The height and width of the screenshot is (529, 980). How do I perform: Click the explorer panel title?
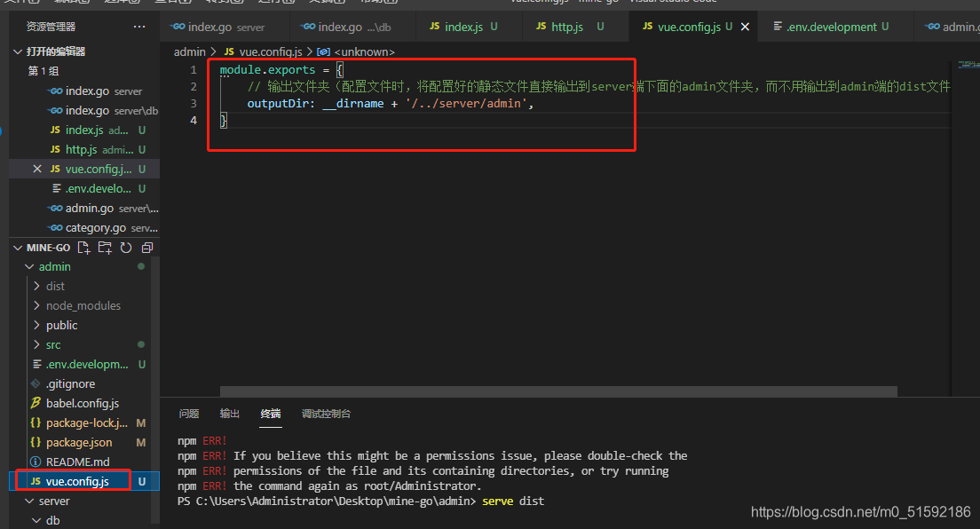(51, 27)
